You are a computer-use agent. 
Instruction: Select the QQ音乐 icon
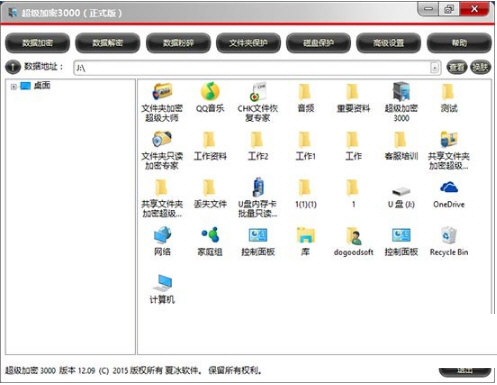[210, 97]
